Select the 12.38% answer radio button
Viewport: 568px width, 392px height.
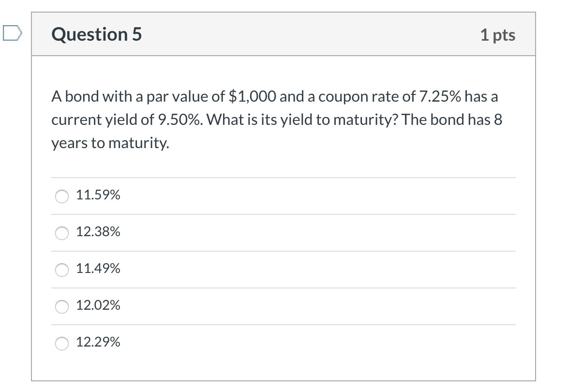[x=61, y=233]
